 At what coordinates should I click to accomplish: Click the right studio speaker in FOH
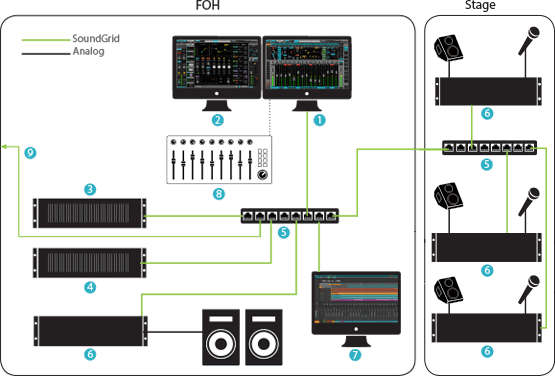pos(264,337)
